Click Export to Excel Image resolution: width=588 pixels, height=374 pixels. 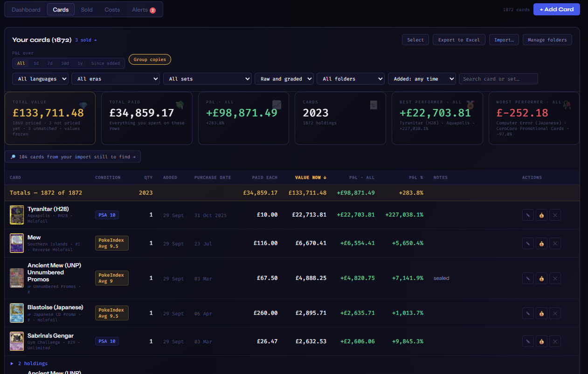[x=459, y=40]
